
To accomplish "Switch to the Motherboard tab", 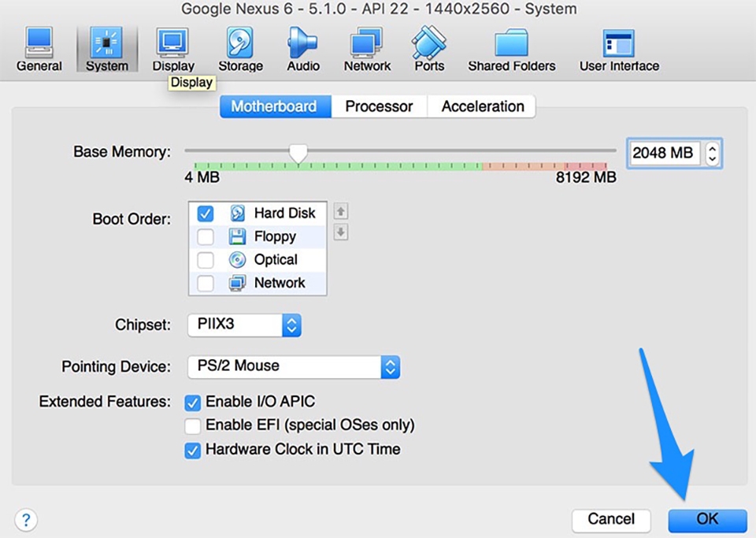I will [x=276, y=106].
